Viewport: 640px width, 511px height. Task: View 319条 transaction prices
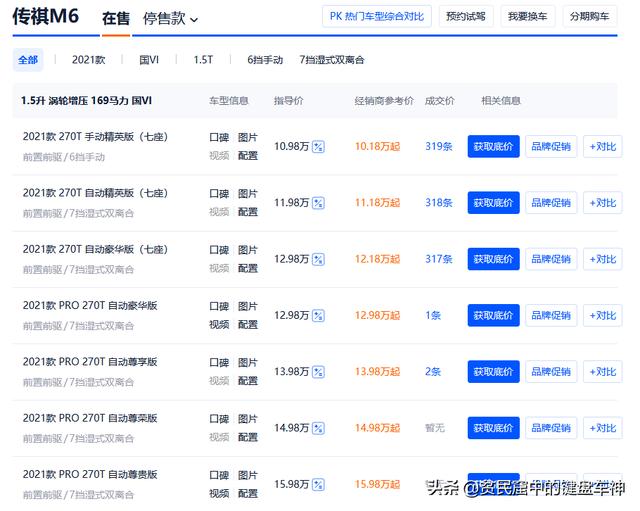click(439, 147)
